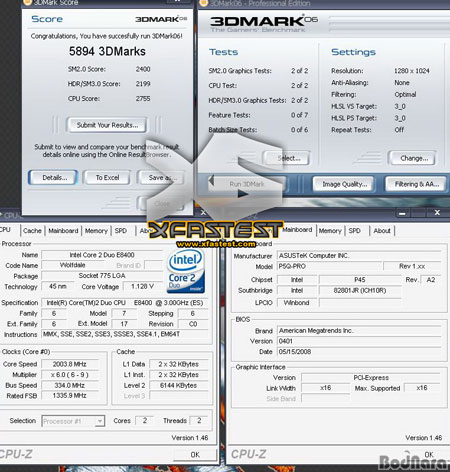The height and width of the screenshot is (472, 450).
Task: Click Specification field E8400 @ 3.00GHz (ES)
Action: (125, 303)
